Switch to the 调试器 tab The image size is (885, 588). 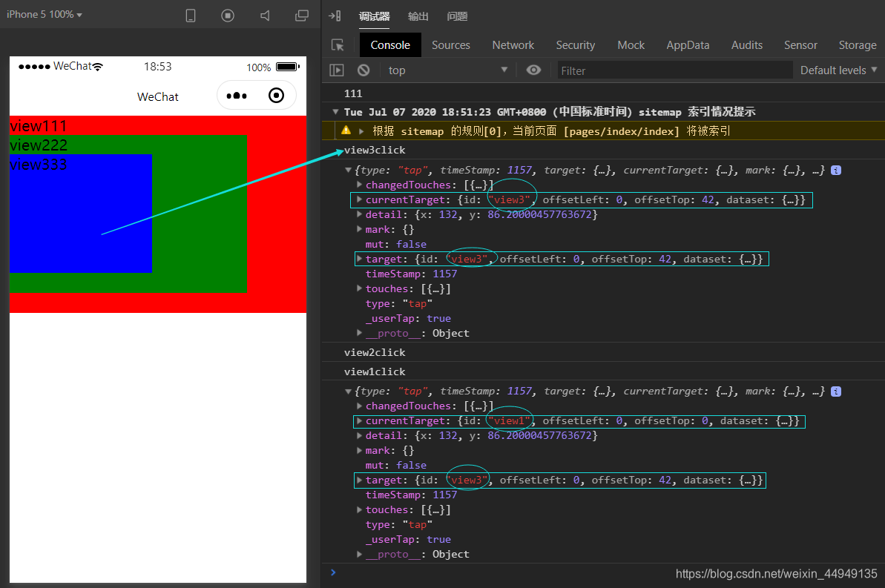tap(374, 16)
